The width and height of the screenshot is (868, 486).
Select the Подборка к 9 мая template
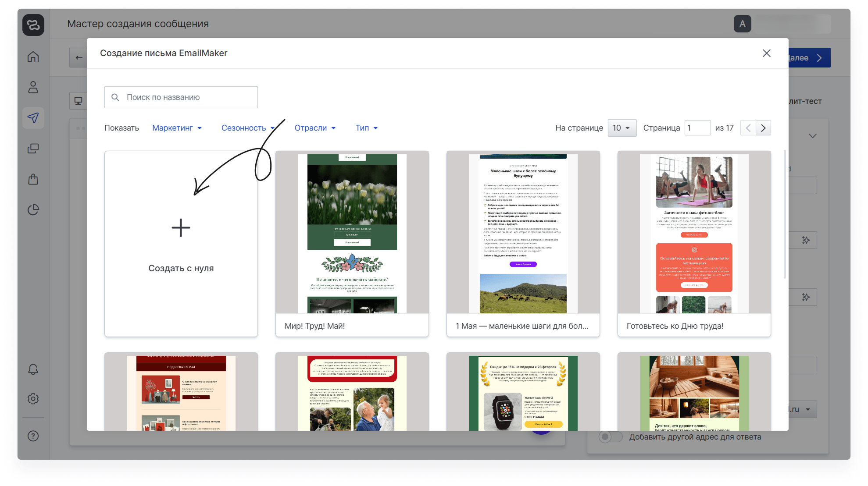click(x=181, y=391)
